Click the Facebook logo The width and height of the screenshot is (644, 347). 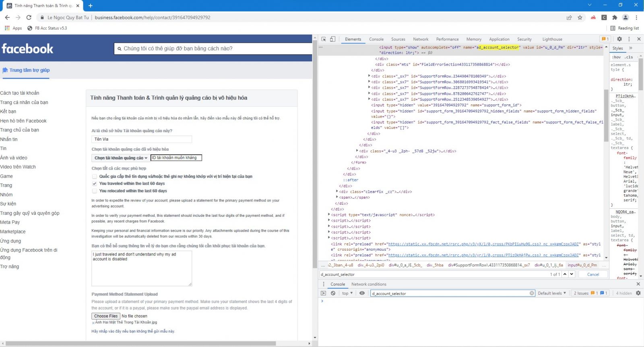click(27, 49)
